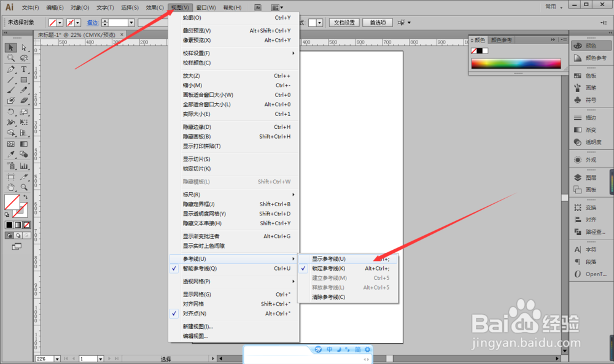This screenshot has height=364, width=614.
Task: Select the Eyedropper tool
Action: (x=10, y=154)
